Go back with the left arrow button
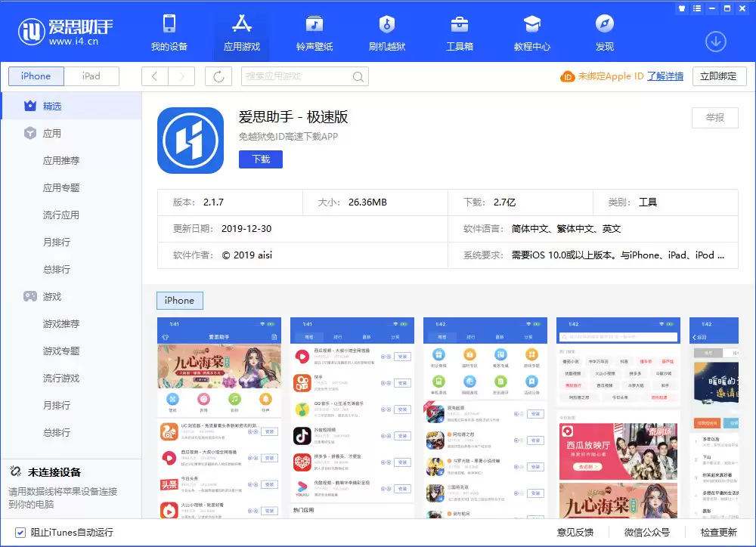Image resolution: width=756 pixels, height=547 pixels. pos(155,76)
